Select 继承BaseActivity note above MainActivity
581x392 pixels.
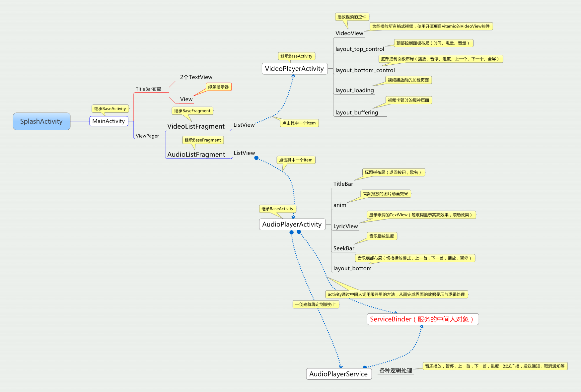tap(110, 108)
